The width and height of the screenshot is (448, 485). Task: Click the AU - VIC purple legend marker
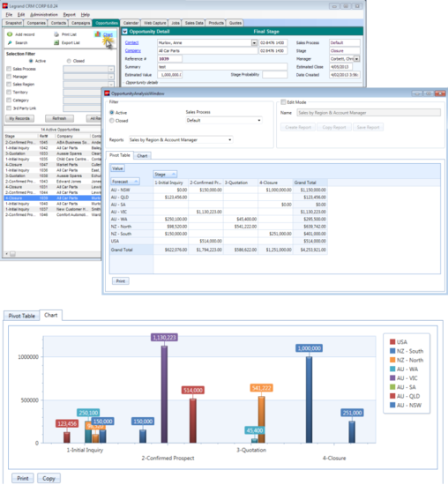click(392, 378)
